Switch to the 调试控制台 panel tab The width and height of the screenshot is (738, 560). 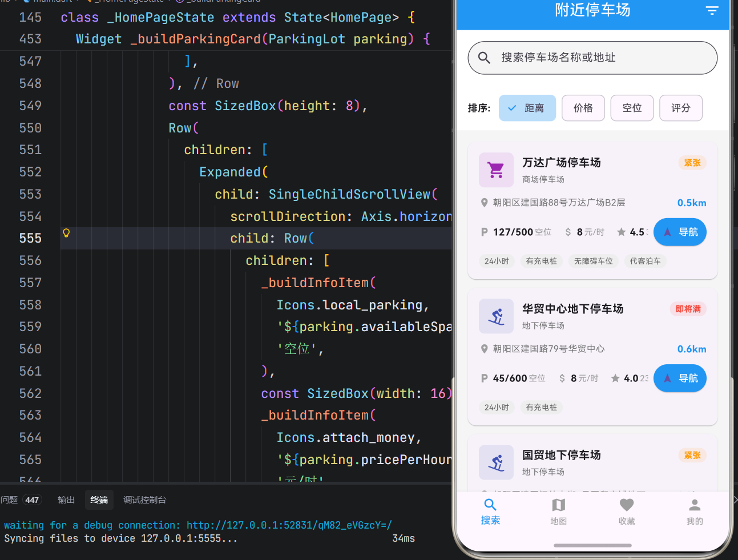click(x=144, y=499)
